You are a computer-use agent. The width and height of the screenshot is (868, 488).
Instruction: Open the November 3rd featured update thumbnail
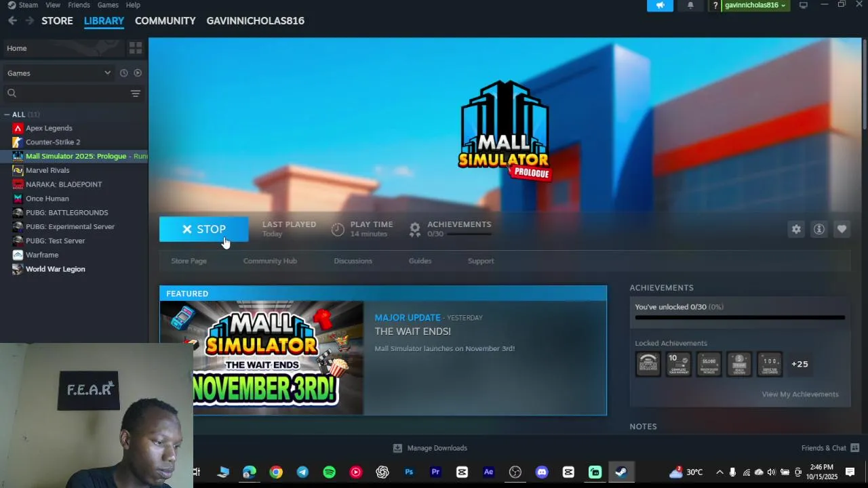(x=262, y=358)
